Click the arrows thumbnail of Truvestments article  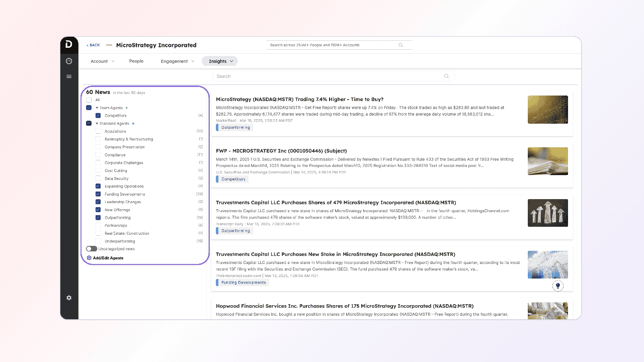(547, 213)
